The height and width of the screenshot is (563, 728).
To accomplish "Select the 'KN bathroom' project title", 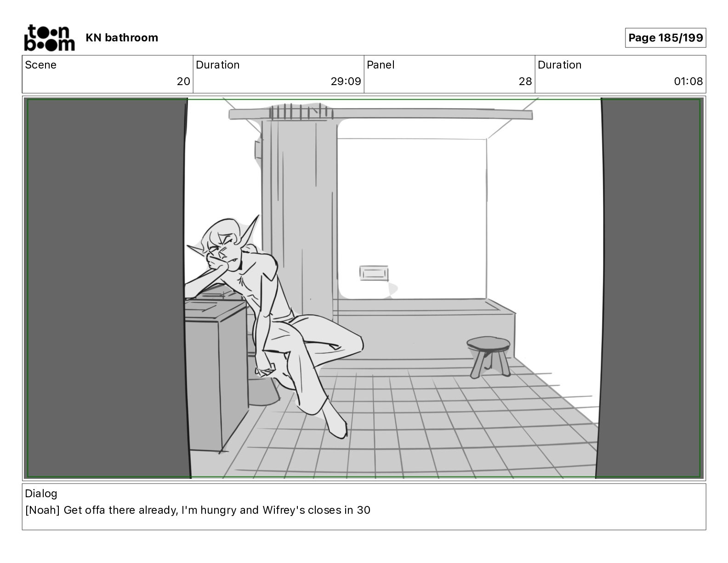I will [122, 38].
